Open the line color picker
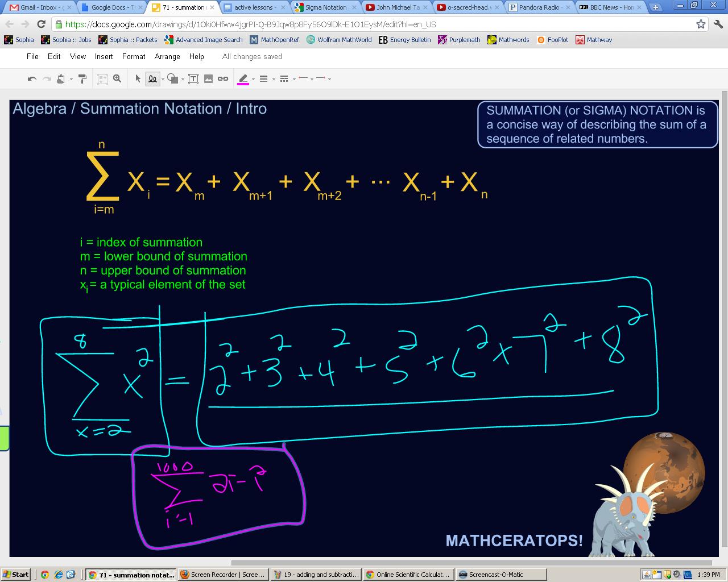 (243, 78)
